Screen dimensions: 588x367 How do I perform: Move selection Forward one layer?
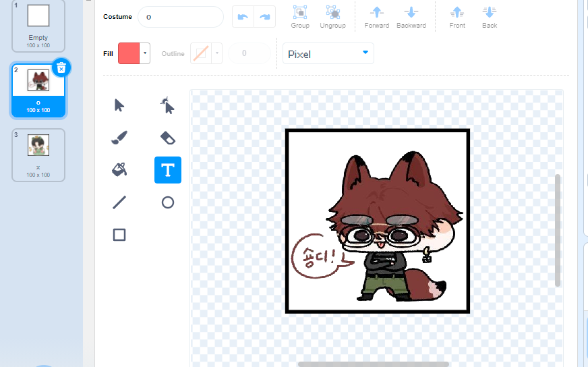pyautogui.click(x=377, y=18)
